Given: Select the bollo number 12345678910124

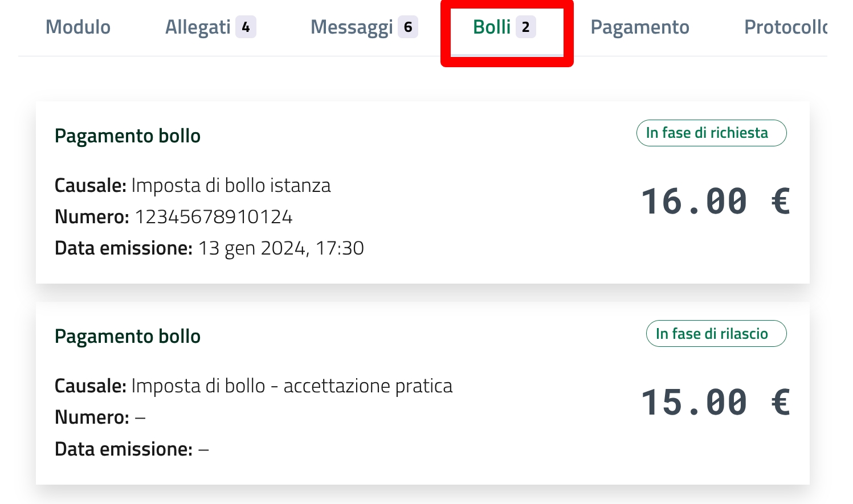Looking at the screenshot, I should click(x=214, y=217).
